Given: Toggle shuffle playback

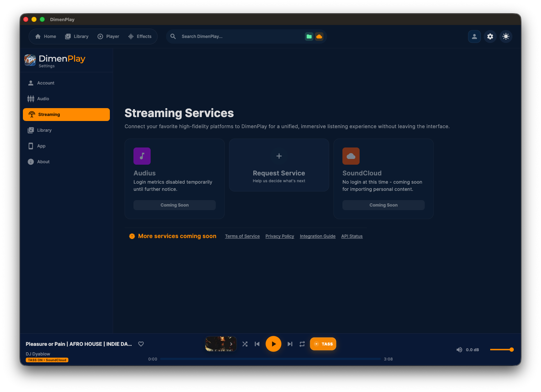Looking at the screenshot, I should tap(245, 344).
